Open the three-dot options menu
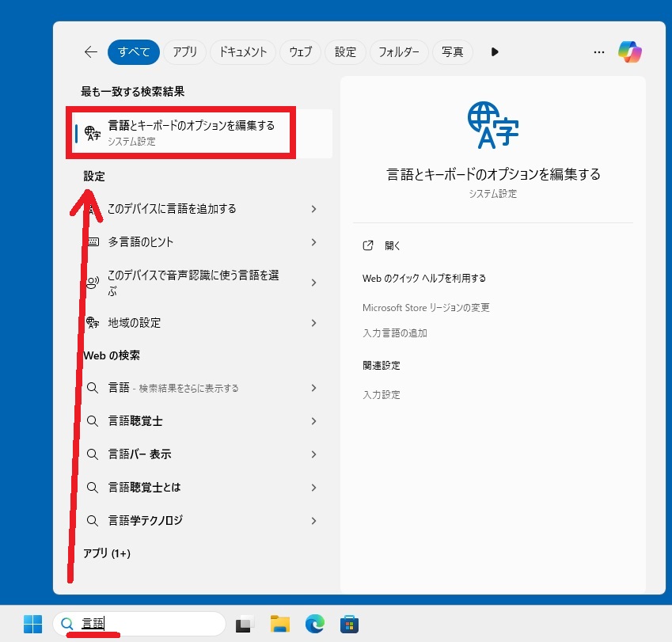Image resolution: width=672 pixels, height=642 pixels. pyautogui.click(x=599, y=52)
